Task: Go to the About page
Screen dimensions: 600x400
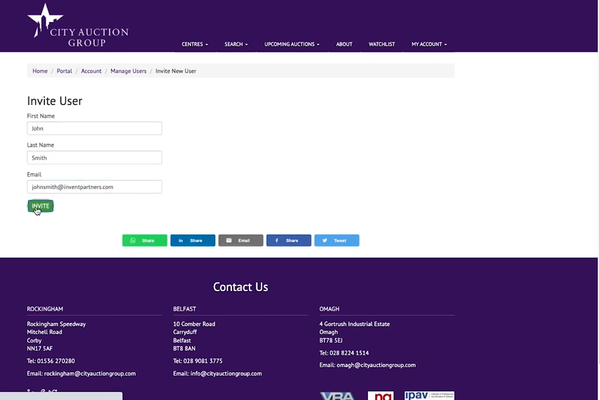Action: coord(344,44)
